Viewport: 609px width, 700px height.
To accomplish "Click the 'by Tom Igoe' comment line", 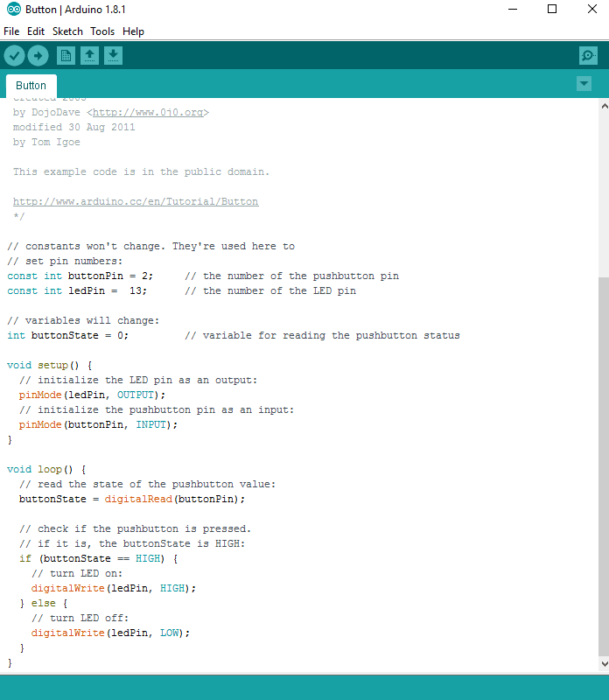I will coord(46,142).
